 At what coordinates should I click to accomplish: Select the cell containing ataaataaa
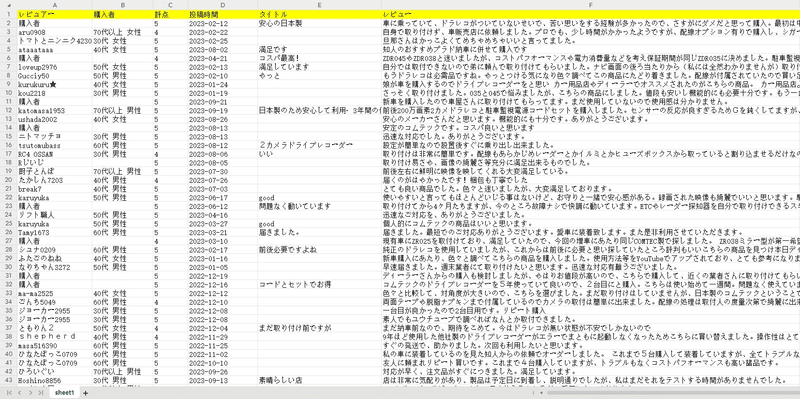(54, 49)
